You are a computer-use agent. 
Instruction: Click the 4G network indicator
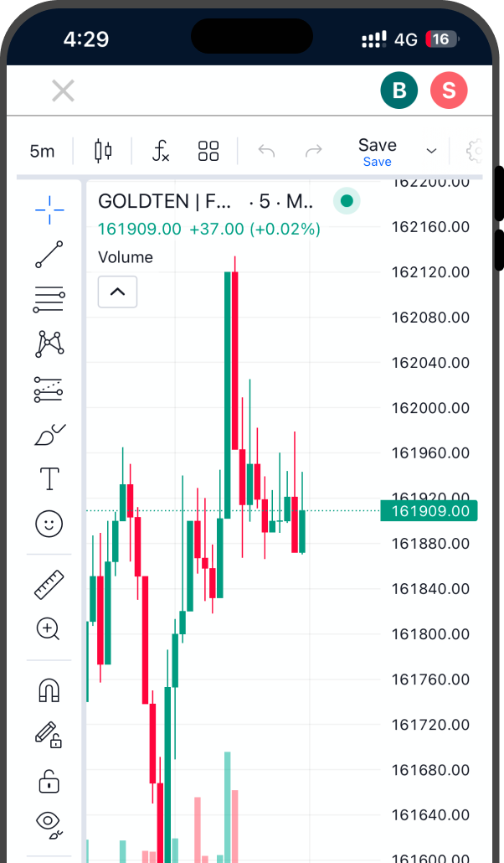click(x=405, y=39)
